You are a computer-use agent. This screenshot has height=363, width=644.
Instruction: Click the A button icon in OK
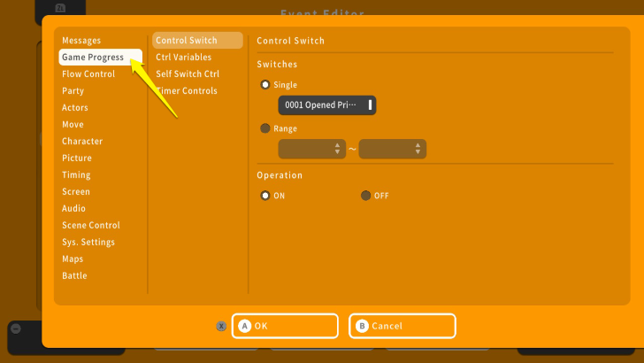[245, 326]
